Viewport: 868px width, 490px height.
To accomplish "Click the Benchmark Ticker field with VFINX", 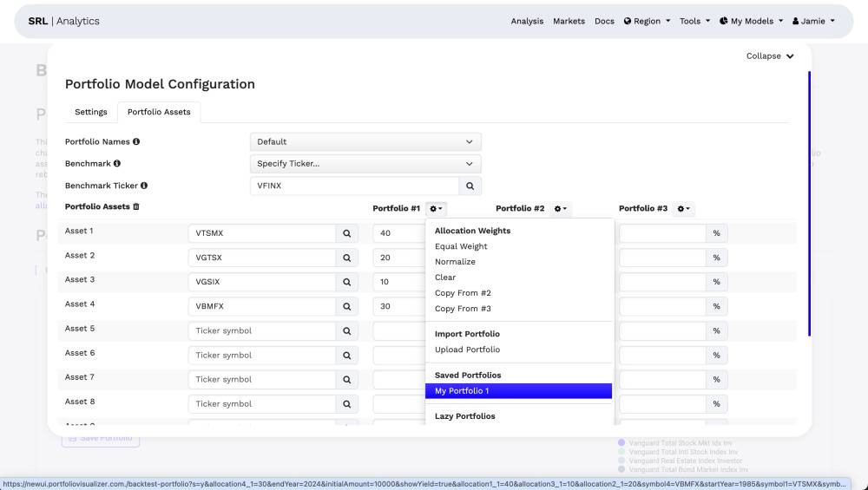I will [354, 186].
